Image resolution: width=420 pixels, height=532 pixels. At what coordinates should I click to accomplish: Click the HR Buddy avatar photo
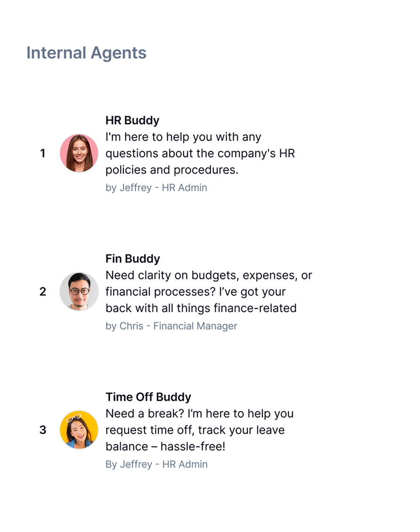(x=79, y=153)
